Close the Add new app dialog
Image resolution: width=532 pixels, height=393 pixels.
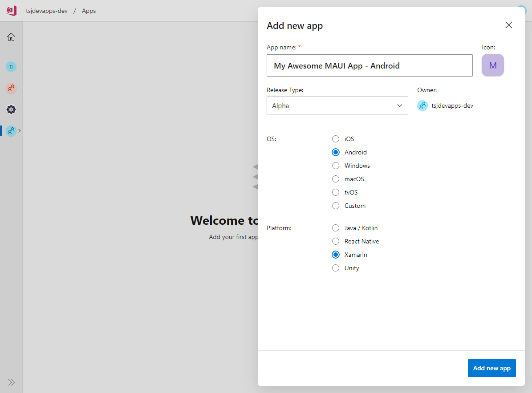pos(509,25)
